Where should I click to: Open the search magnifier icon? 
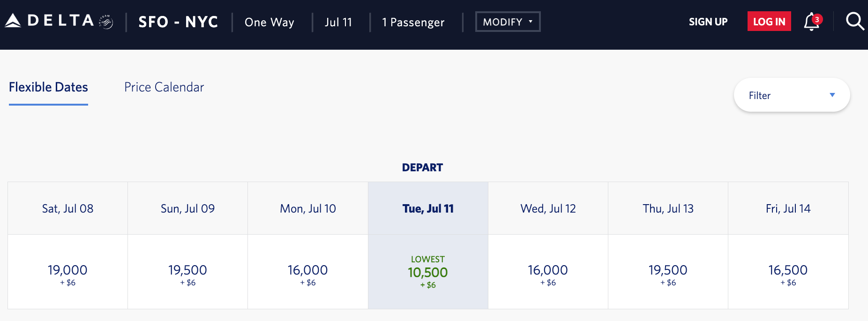pos(855,21)
